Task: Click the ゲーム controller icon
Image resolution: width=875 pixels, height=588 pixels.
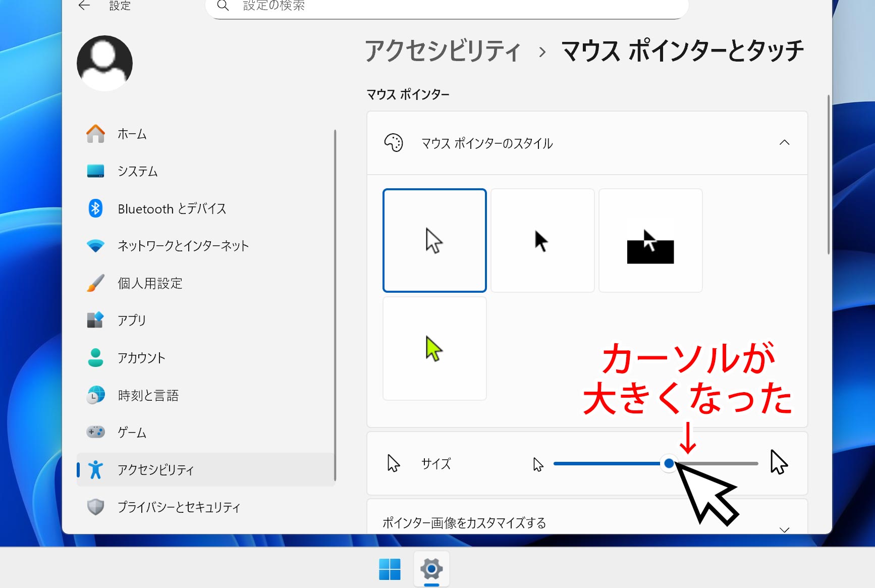Action: click(95, 432)
